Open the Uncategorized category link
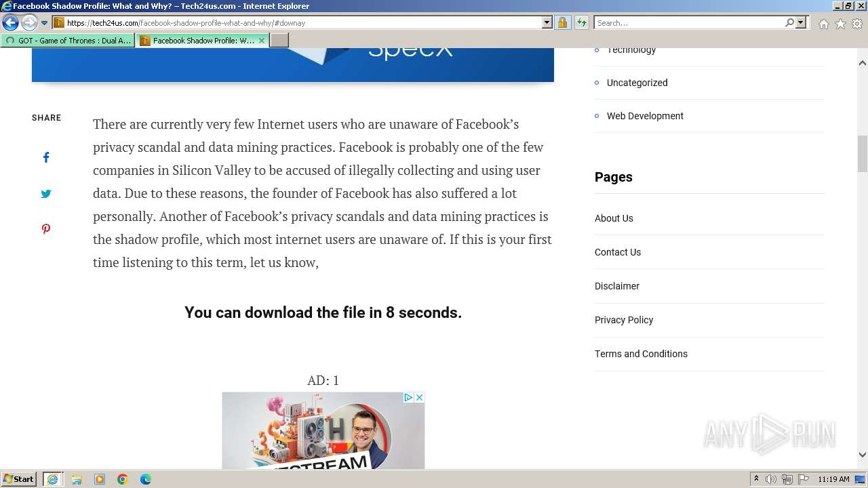The width and height of the screenshot is (868, 488). [637, 83]
